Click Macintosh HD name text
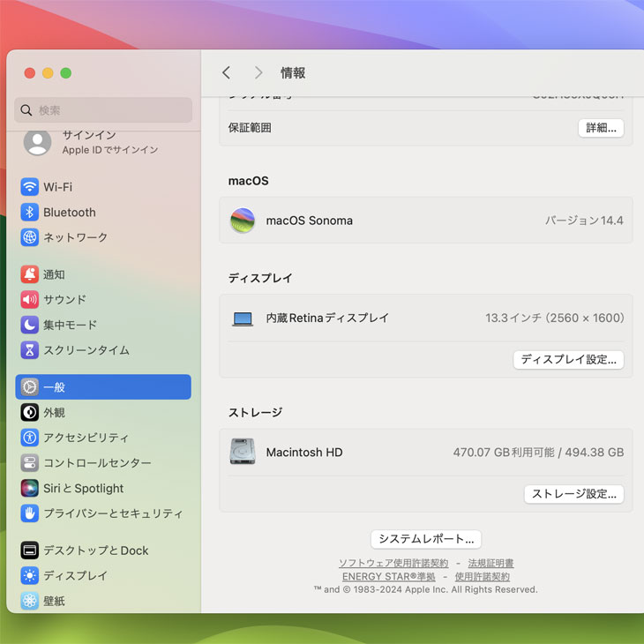Image resolution: width=644 pixels, height=644 pixels. pos(304,453)
